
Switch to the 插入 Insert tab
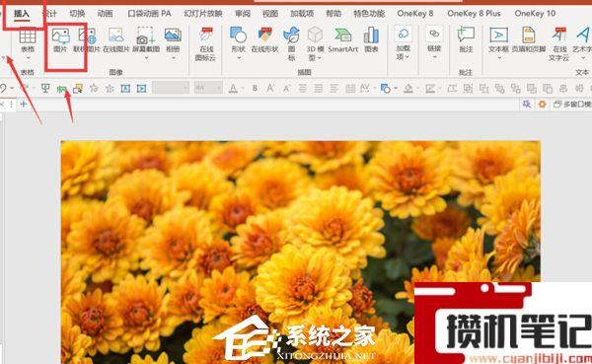point(22,14)
